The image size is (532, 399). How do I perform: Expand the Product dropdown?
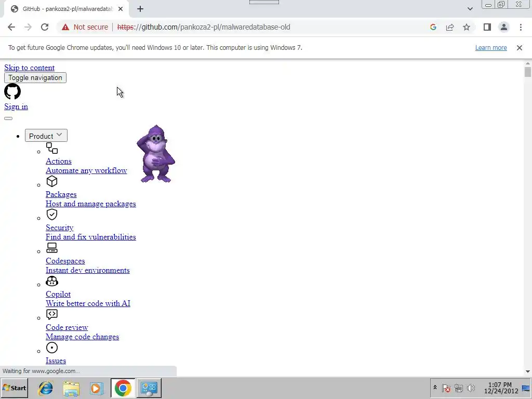point(46,136)
